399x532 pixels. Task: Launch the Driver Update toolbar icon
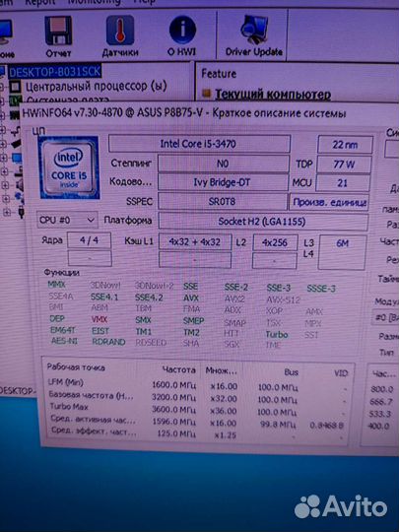pyautogui.click(x=254, y=36)
